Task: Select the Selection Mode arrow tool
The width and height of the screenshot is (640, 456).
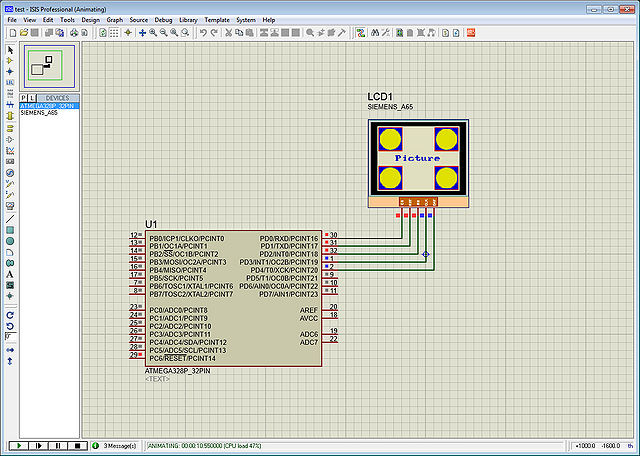Action: tap(10, 50)
